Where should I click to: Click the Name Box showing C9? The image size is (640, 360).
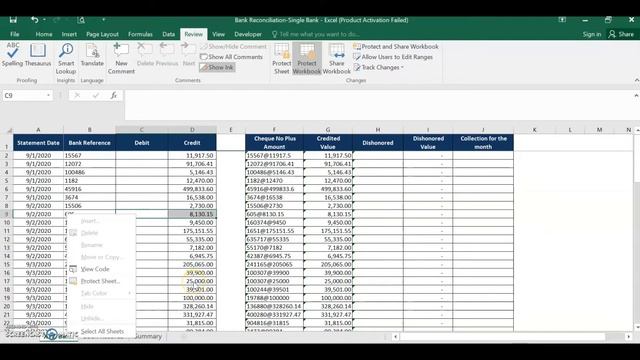coord(24,96)
